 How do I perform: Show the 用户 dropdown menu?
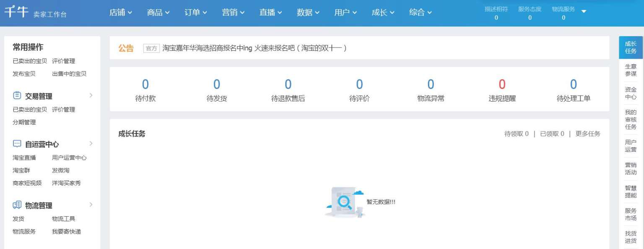pyautogui.click(x=345, y=13)
